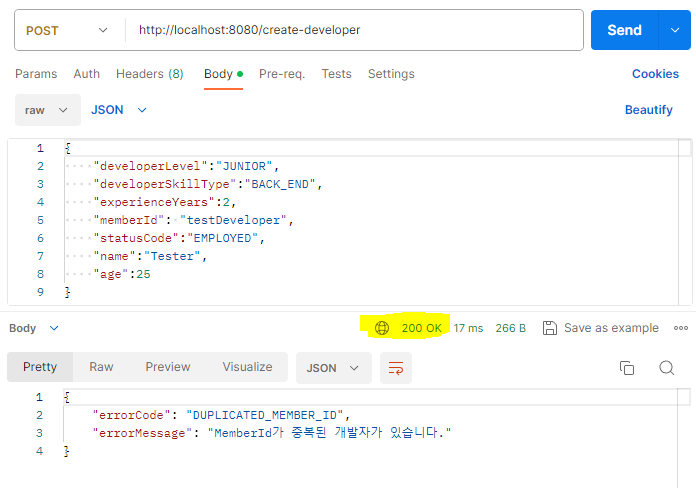The image size is (696, 488).
Task: Open the Pre-req. tab
Action: pos(282,74)
